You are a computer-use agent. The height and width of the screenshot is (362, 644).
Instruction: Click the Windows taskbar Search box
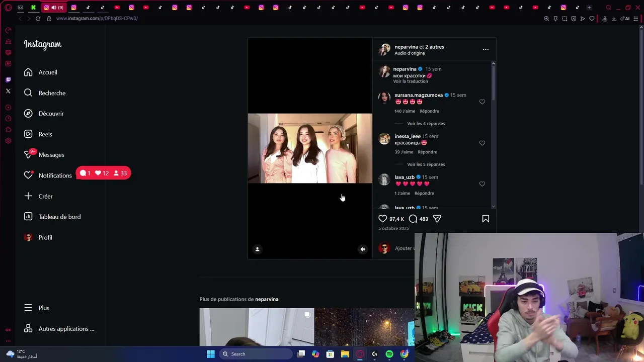pos(256,354)
